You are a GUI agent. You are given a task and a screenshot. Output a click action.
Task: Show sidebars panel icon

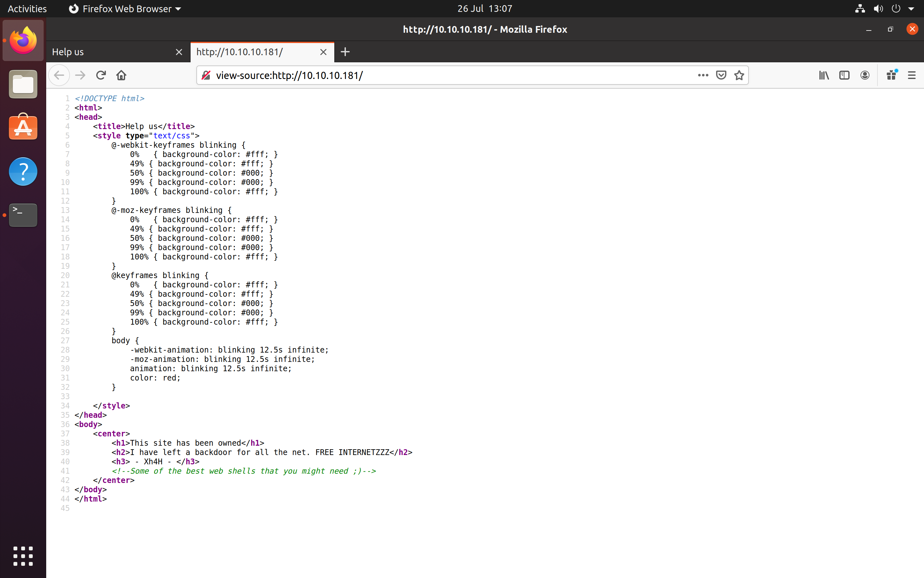pos(844,75)
